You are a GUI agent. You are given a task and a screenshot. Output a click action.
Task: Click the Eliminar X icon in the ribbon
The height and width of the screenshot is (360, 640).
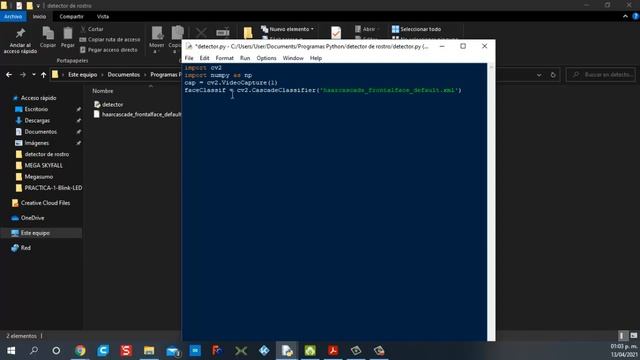[x=201, y=33]
